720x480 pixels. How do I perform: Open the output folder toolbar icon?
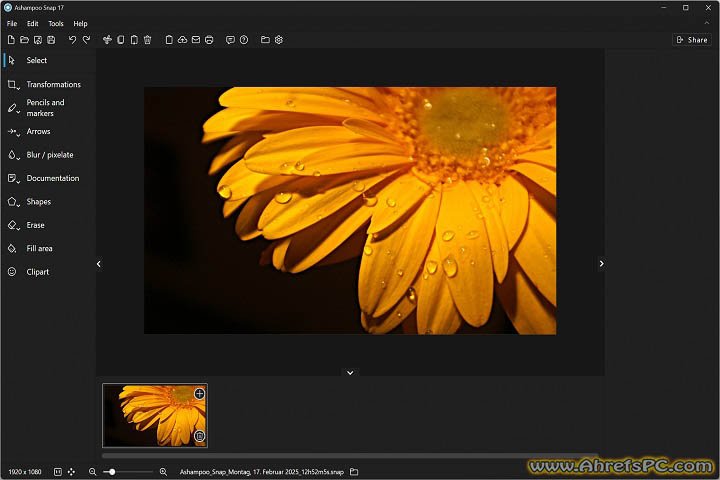(265, 40)
